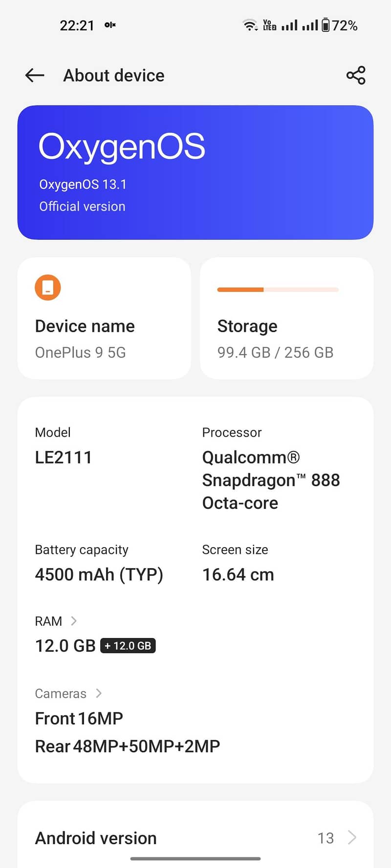Expand RAM details chevron
This screenshot has width=391, height=868.
(74, 621)
